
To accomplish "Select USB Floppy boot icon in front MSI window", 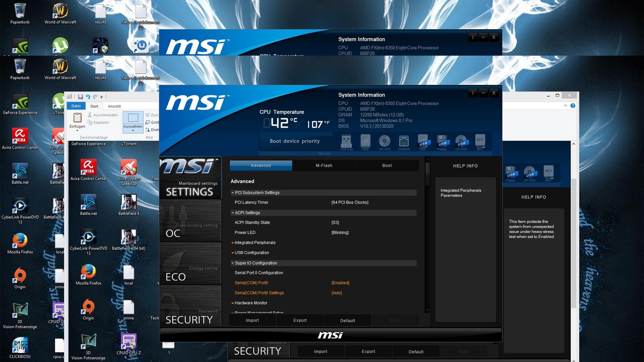I will coord(442,142).
